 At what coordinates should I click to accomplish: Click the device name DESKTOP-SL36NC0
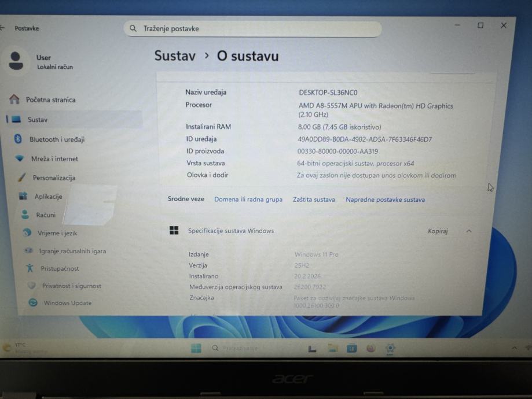coord(328,93)
